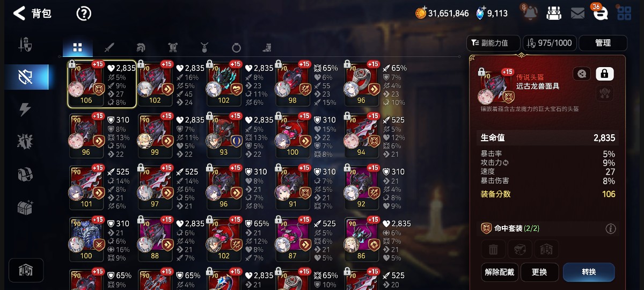Click the 管理 manage button
The height and width of the screenshot is (290, 644).
coord(603,43)
